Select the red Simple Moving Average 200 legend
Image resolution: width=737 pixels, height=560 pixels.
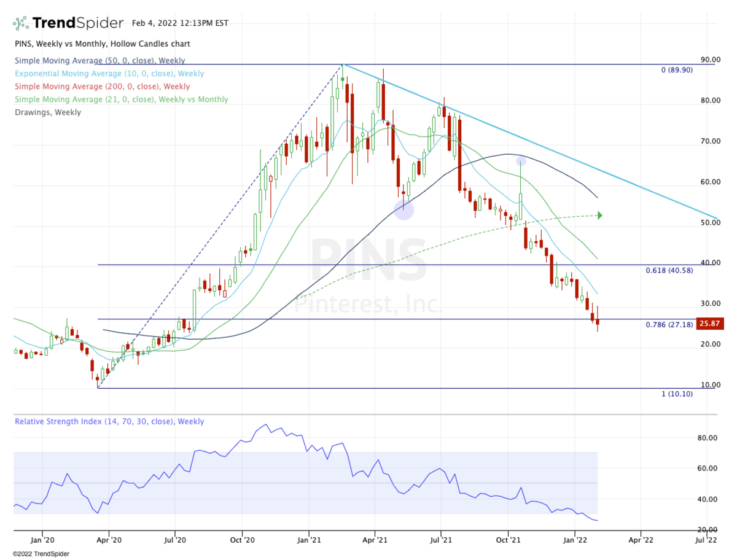(x=102, y=87)
